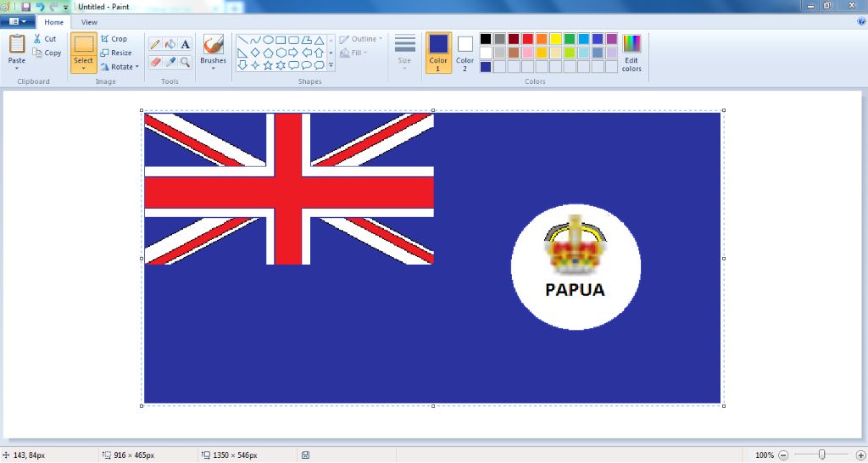The height and width of the screenshot is (463, 868).
Task: Choose the straight Line shape
Action: [x=242, y=41]
